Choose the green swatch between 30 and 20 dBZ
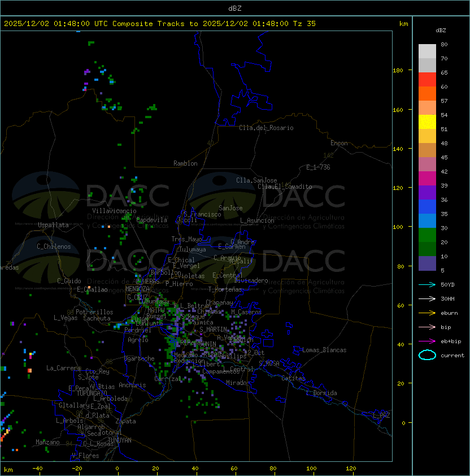The image size is (470, 476). (x=427, y=235)
